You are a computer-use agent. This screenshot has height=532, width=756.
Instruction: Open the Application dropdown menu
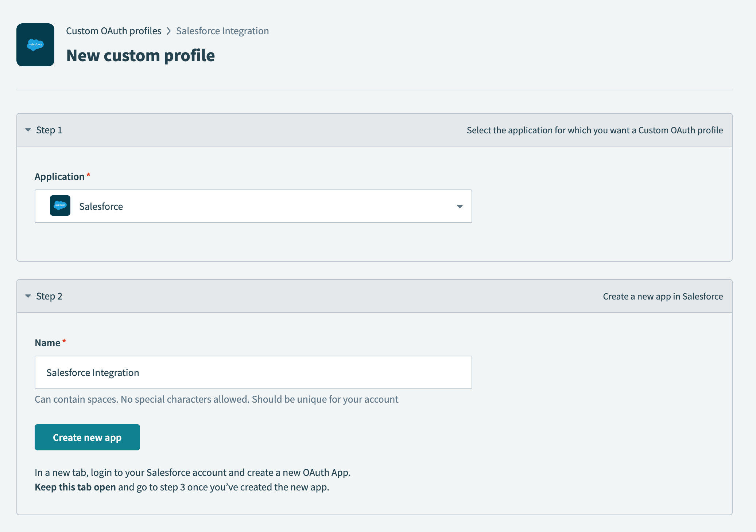[253, 206]
